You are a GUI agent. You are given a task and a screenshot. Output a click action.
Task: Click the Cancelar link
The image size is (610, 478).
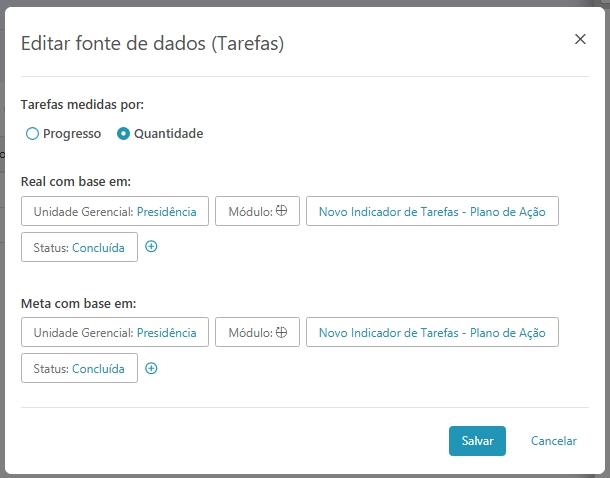click(554, 441)
